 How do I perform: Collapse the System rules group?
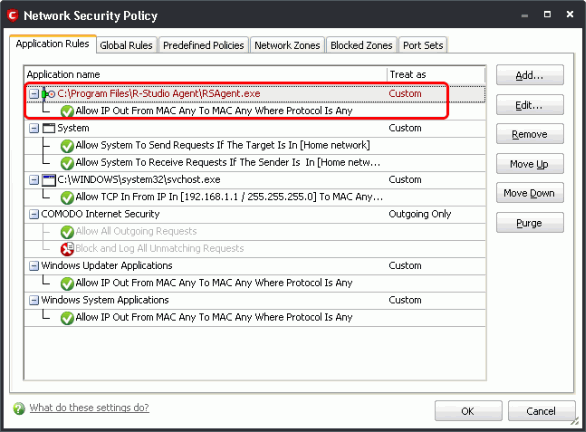pyautogui.click(x=34, y=128)
